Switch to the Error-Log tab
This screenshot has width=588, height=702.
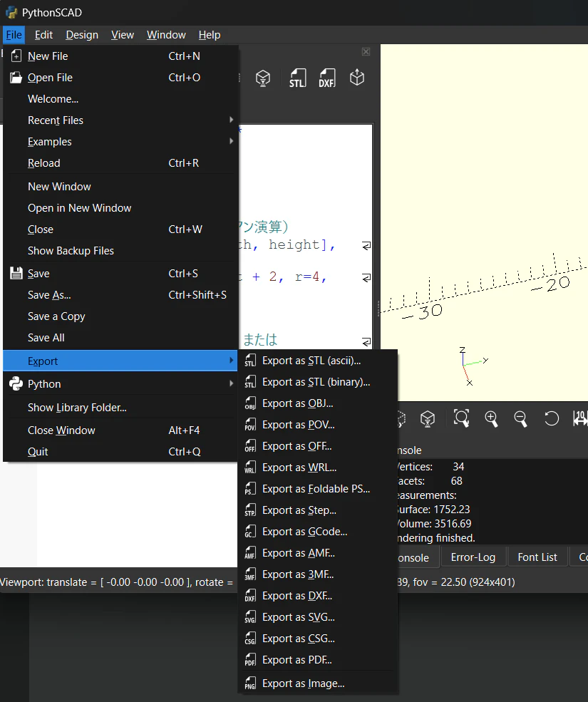click(473, 557)
